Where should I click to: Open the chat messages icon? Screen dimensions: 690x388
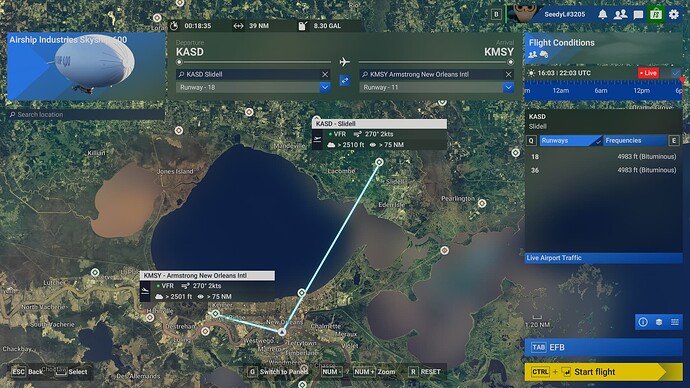click(638, 15)
